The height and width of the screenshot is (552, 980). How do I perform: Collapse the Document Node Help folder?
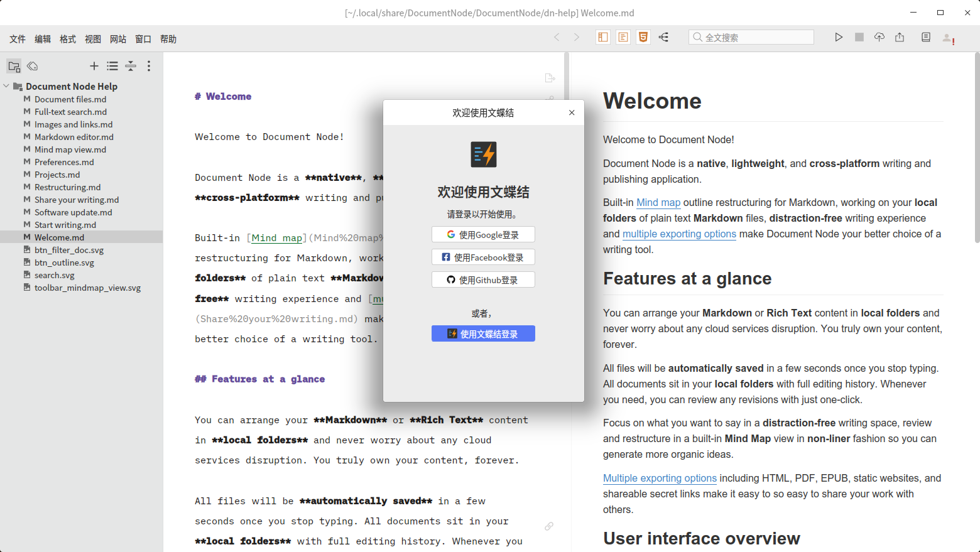(x=6, y=86)
